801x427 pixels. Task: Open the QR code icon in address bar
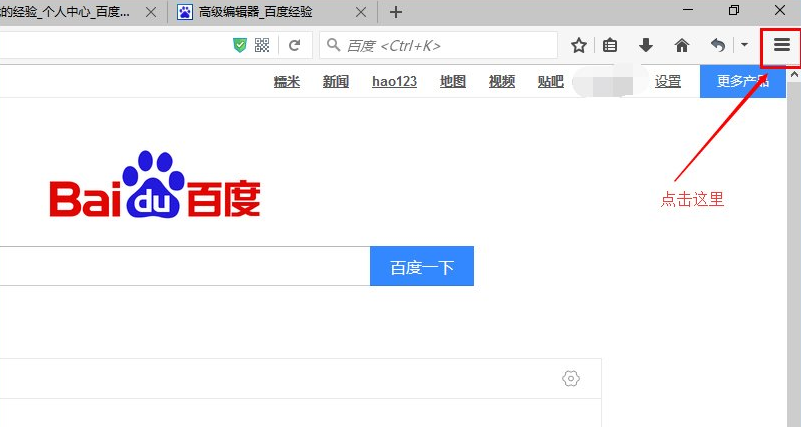point(262,46)
